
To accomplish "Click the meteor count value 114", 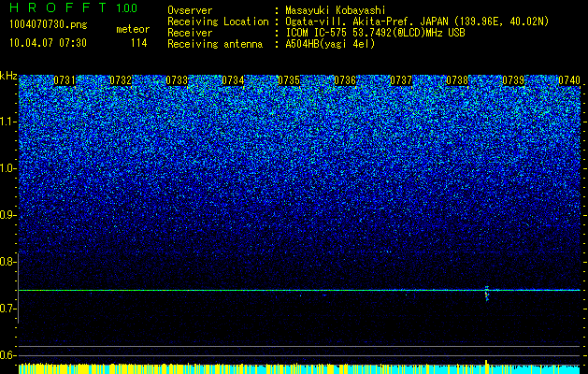I will click(138, 43).
